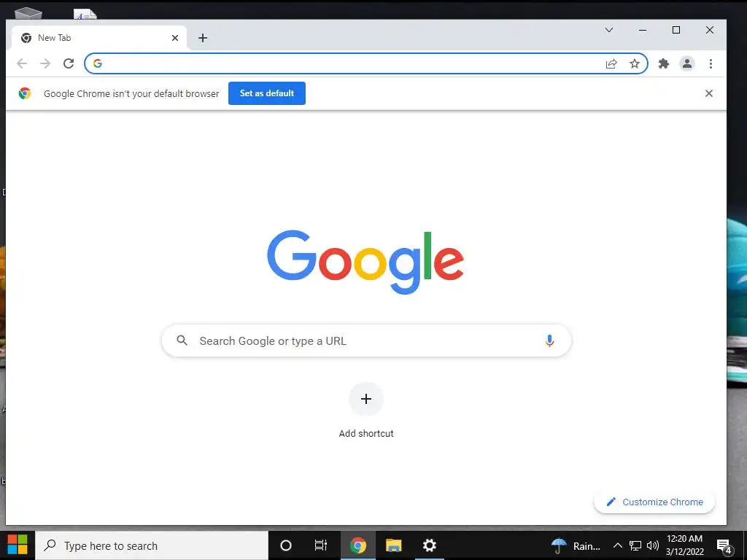Close the New Tab tab
The height and width of the screenshot is (560, 747).
coord(175,38)
